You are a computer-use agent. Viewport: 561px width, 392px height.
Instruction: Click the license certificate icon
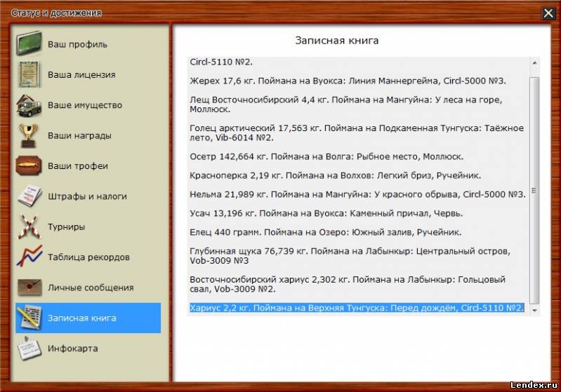(30, 74)
